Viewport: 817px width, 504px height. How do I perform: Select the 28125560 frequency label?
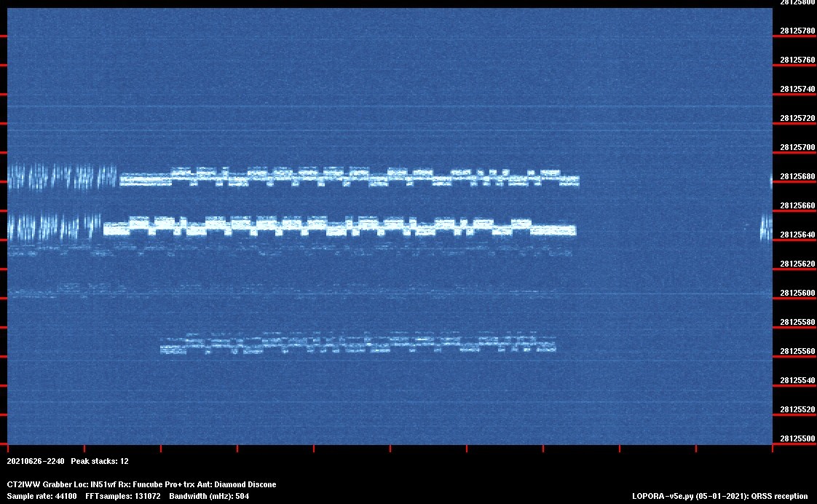click(797, 351)
